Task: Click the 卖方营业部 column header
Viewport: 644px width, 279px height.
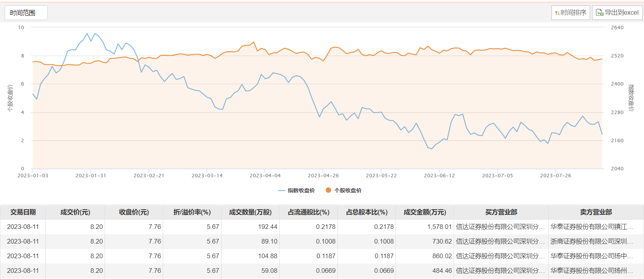Action: click(596, 212)
